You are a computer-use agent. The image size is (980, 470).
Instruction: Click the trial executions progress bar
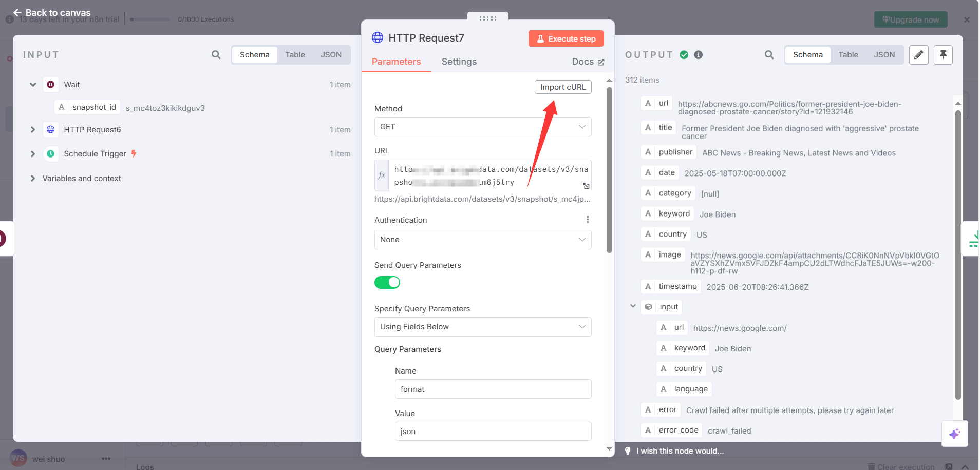[150, 19]
